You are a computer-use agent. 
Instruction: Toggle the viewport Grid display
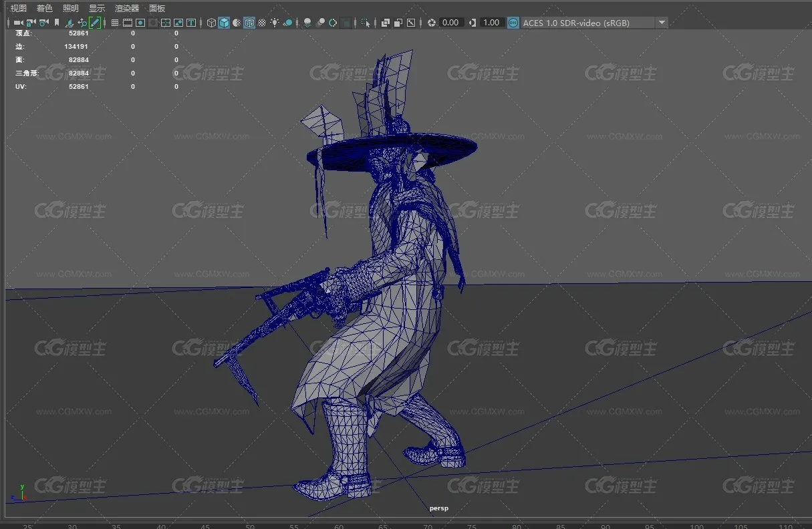pyautogui.click(x=115, y=23)
